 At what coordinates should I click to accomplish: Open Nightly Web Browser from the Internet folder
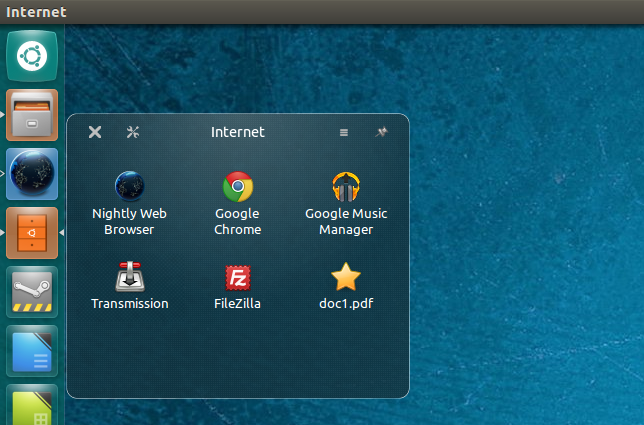tap(129, 186)
